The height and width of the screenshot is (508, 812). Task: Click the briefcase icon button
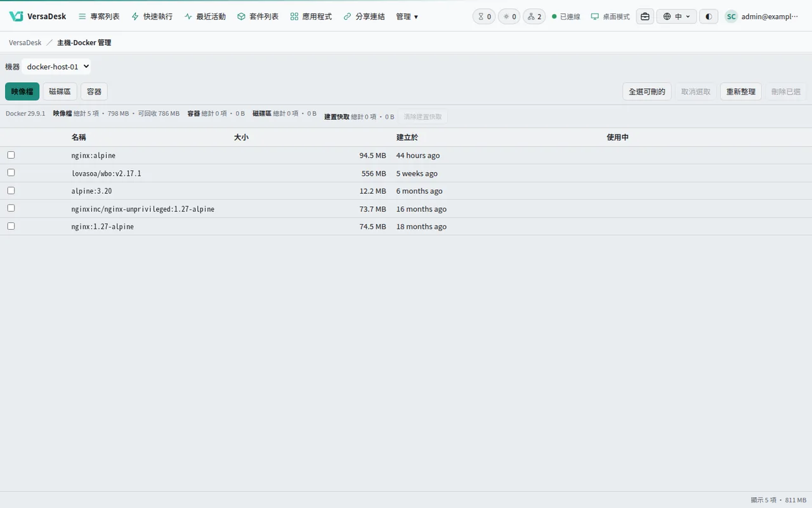(645, 17)
